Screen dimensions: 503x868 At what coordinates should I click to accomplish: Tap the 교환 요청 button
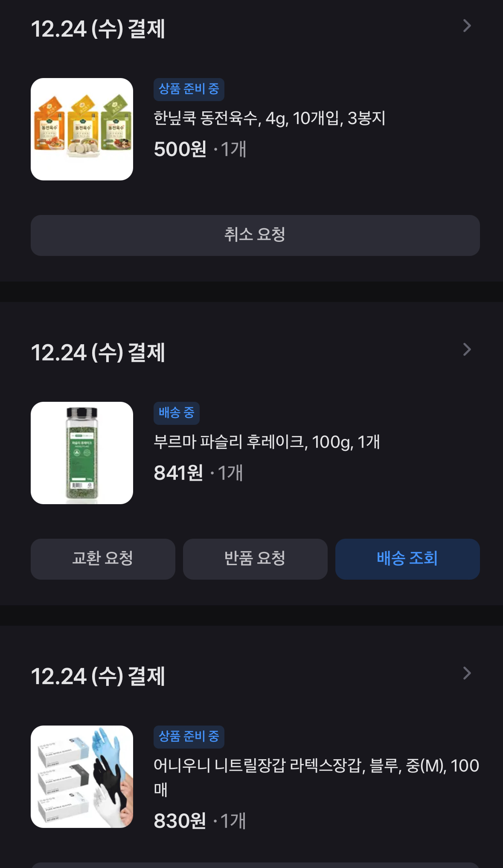(x=103, y=559)
